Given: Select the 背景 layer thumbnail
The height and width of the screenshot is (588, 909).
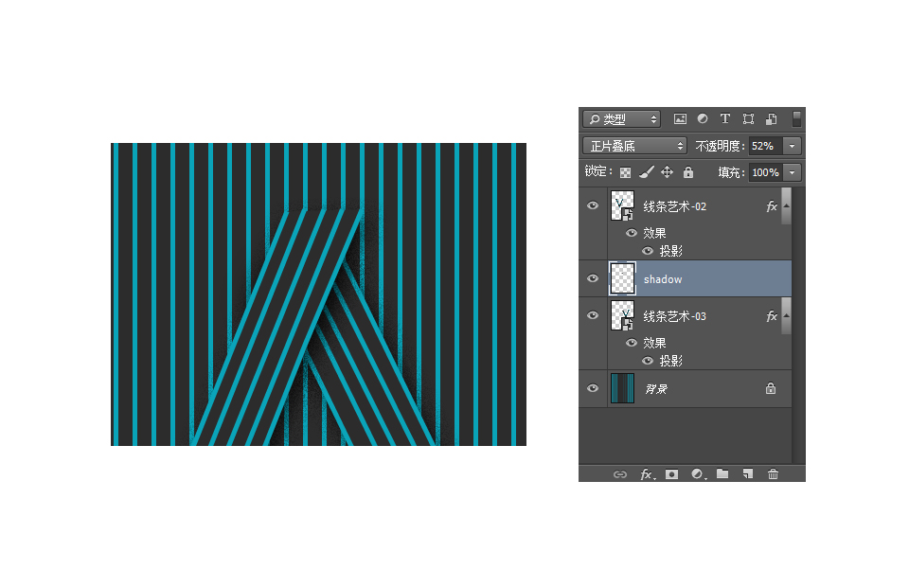Looking at the screenshot, I should coord(622,388).
